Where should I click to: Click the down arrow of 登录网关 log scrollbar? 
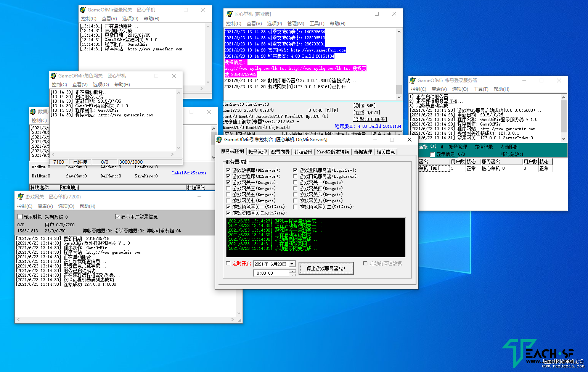[x=208, y=82]
